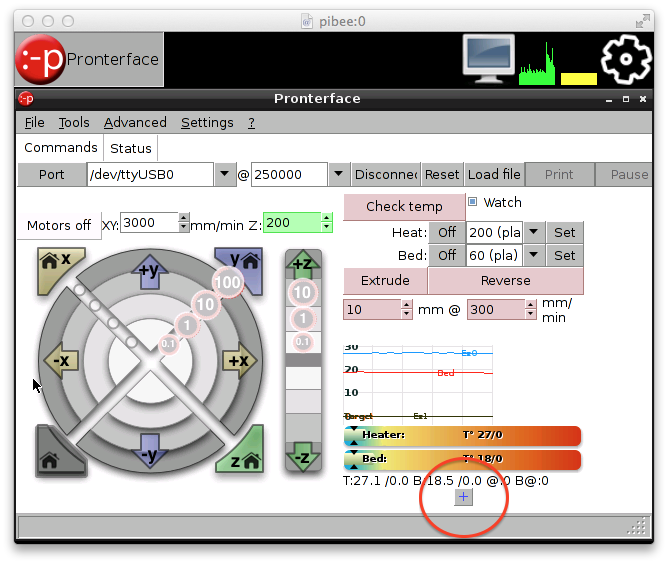This screenshot has width=668, height=564.
Task: Click the -z down arrow
Action: pos(303,457)
